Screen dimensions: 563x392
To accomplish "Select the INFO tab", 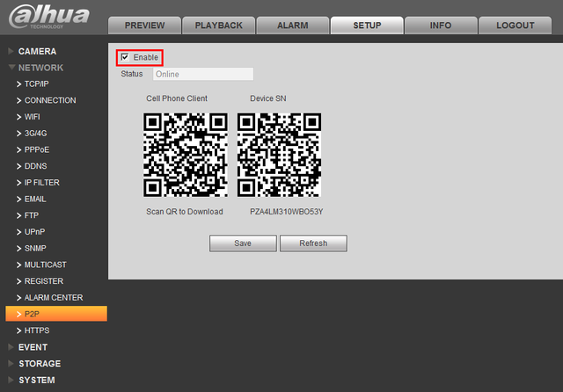I will click(x=441, y=25).
